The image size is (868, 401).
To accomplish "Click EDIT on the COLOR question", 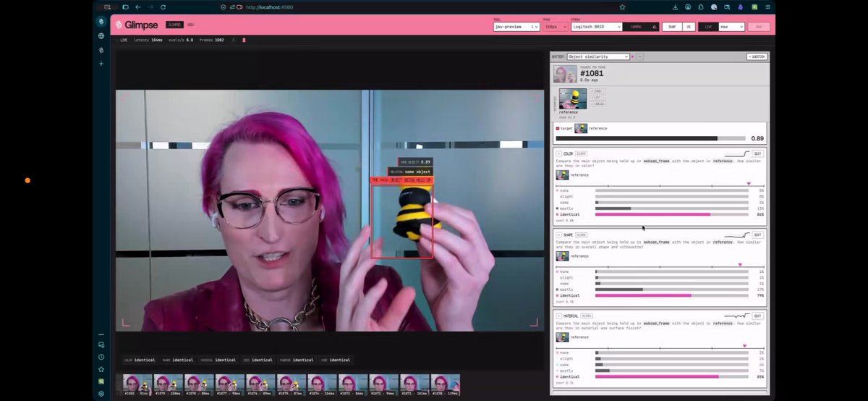I will [757, 153].
